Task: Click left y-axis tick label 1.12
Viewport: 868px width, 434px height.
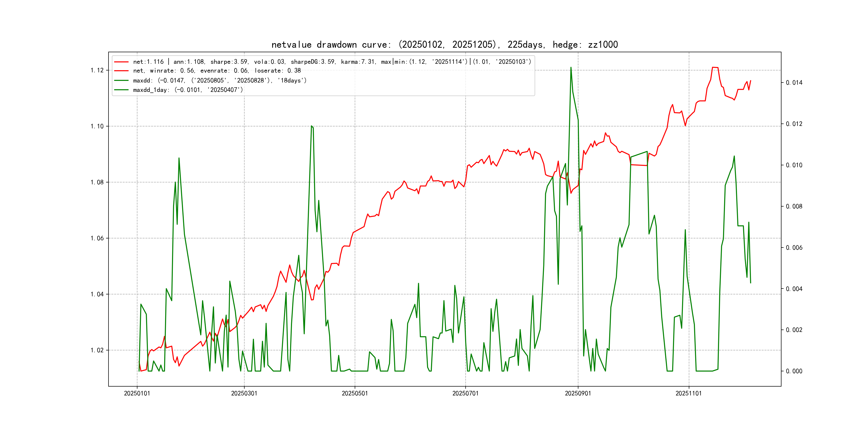Action: coord(97,70)
